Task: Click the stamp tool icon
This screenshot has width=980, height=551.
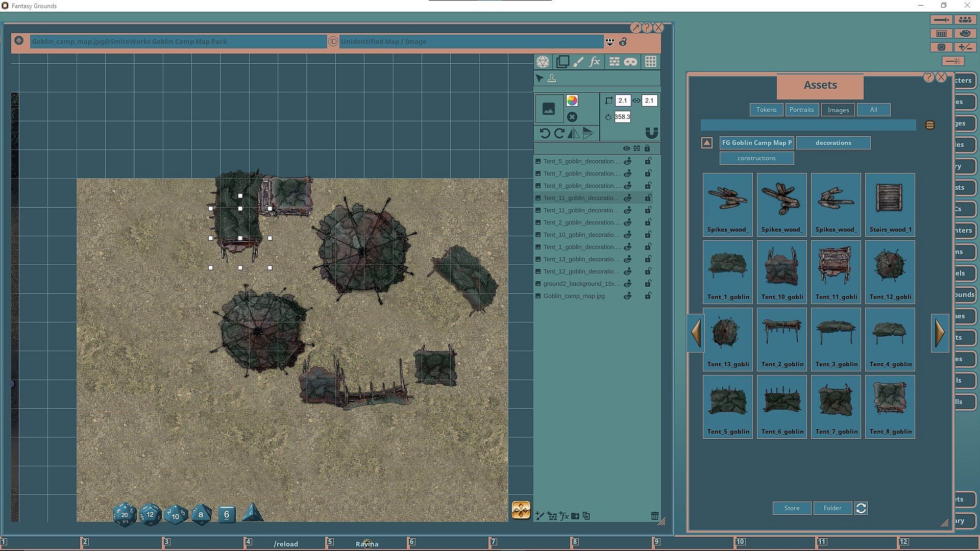Action: 552,79
